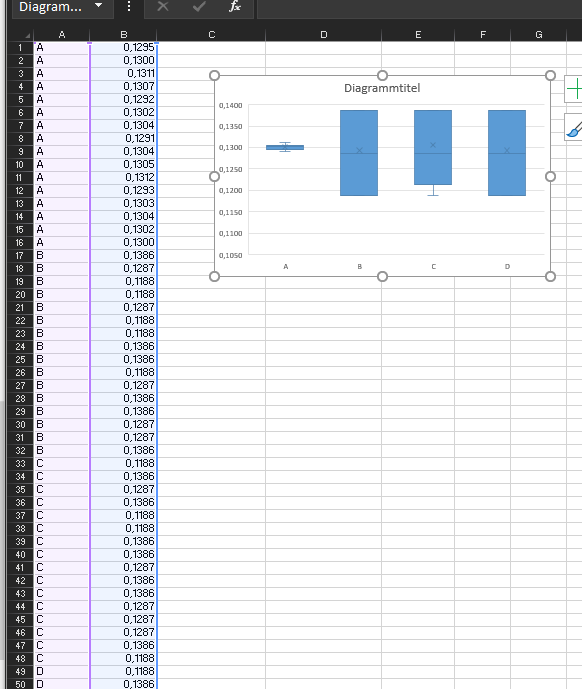
Task: Click axis label 0,1200 on chart
Action: click(x=230, y=191)
